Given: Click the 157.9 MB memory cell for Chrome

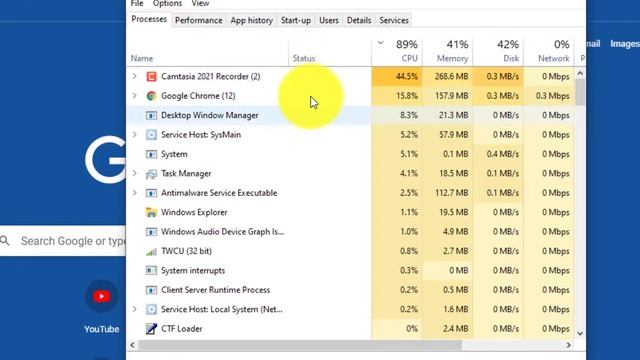Looking at the screenshot, I should [448, 96].
